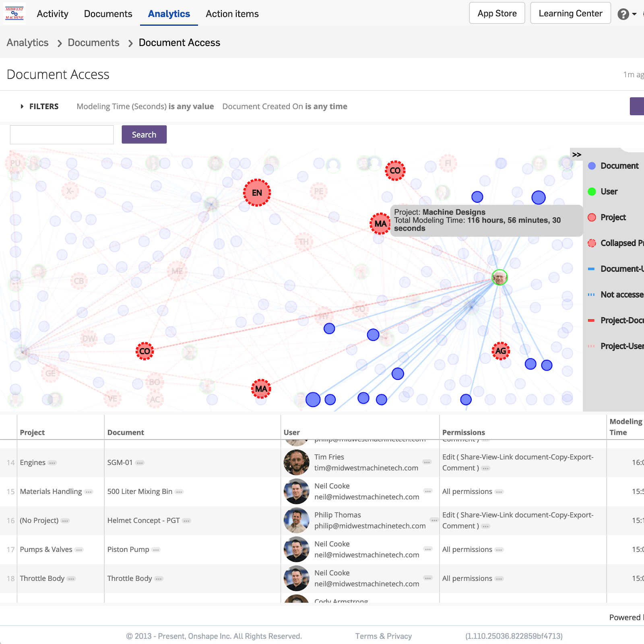Click the Search button
Screen dimensions: 644x644
coord(144,134)
